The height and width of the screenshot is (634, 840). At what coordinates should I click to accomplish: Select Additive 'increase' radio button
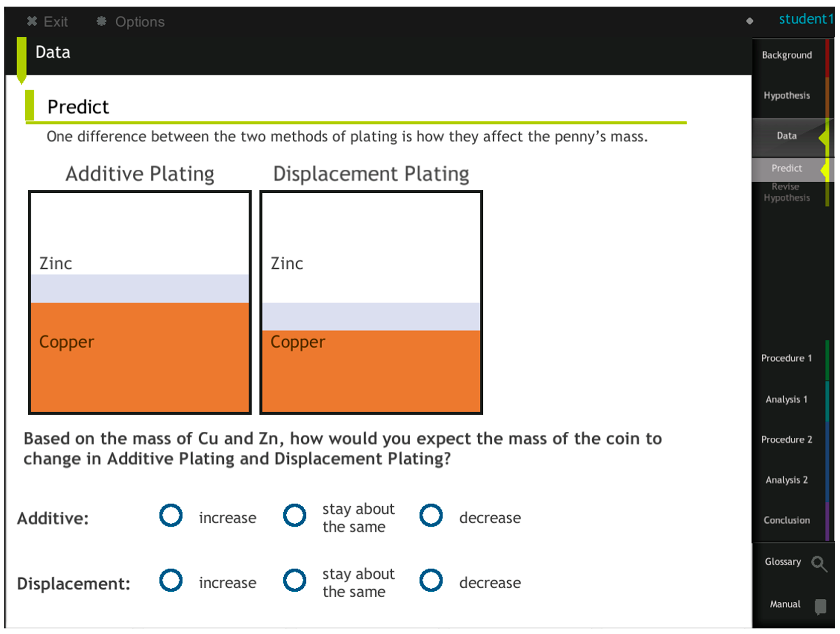point(171,515)
